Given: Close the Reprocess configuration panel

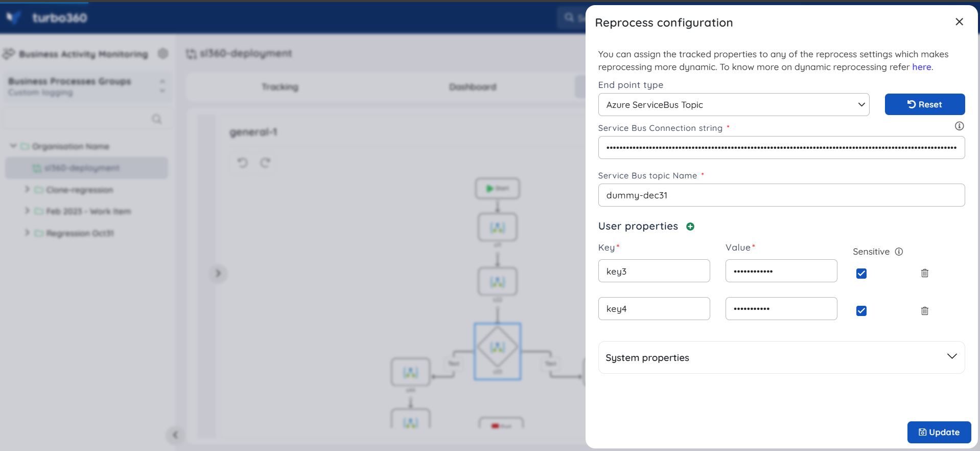Looking at the screenshot, I should pos(959,22).
